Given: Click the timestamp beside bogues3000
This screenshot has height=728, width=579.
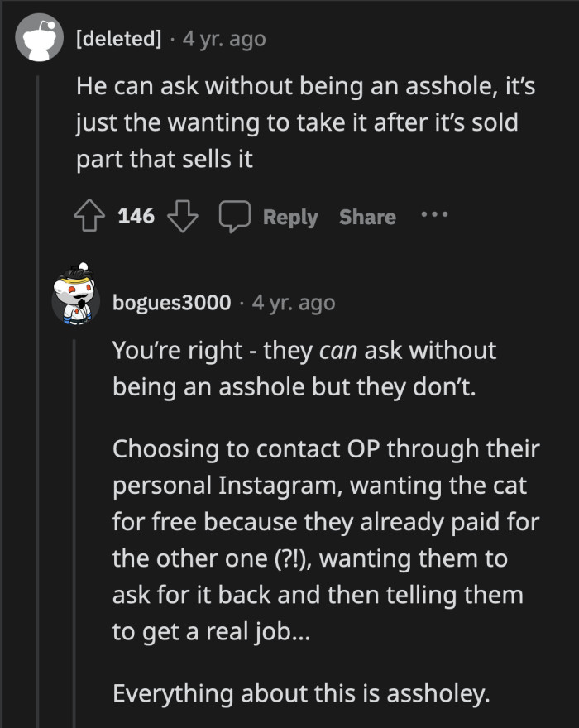Looking at the screenshot, I should 294,303.
